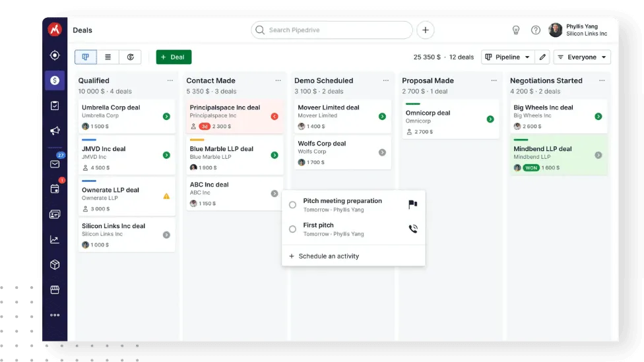Viewport: 644px width, 362px height.
Task: Open the help question mark icon
Action: 536,30
